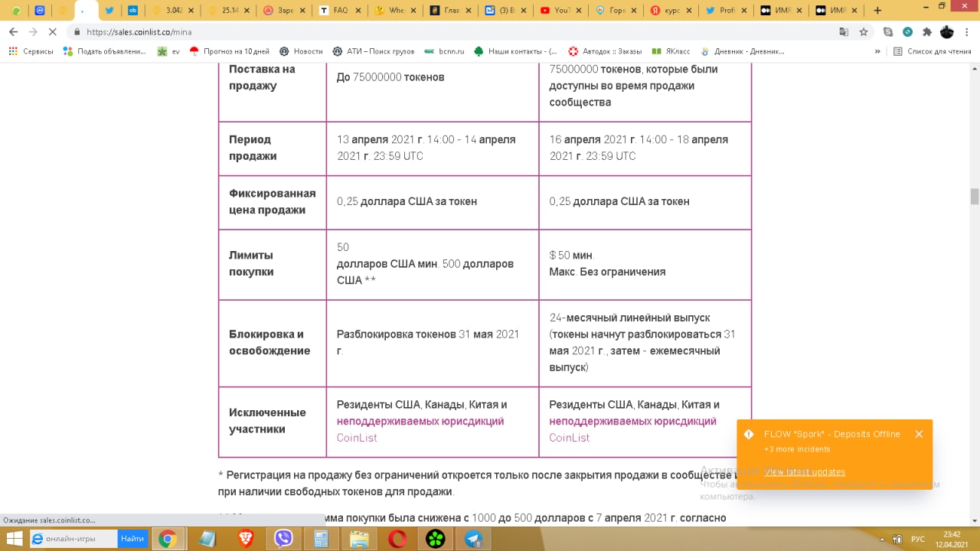Screen dimensions: 980x551
Task: Open Chrome from the taskbar
Action: click(x=167, y=539)
